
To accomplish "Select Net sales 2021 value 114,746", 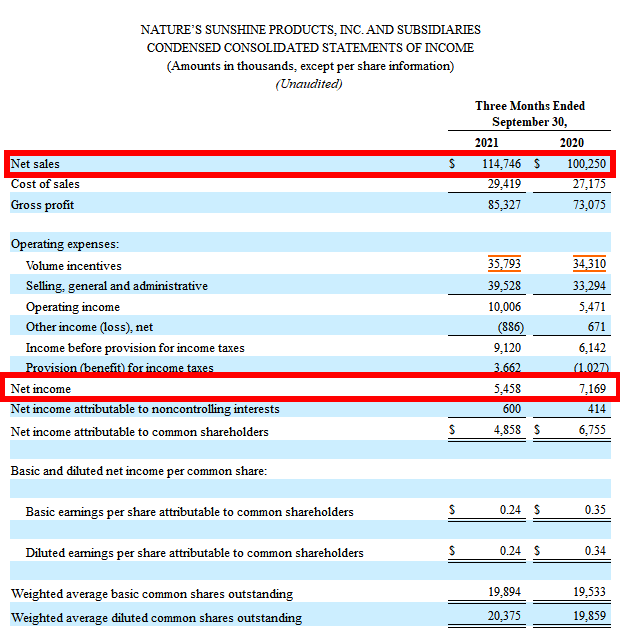I will (501, 164).
